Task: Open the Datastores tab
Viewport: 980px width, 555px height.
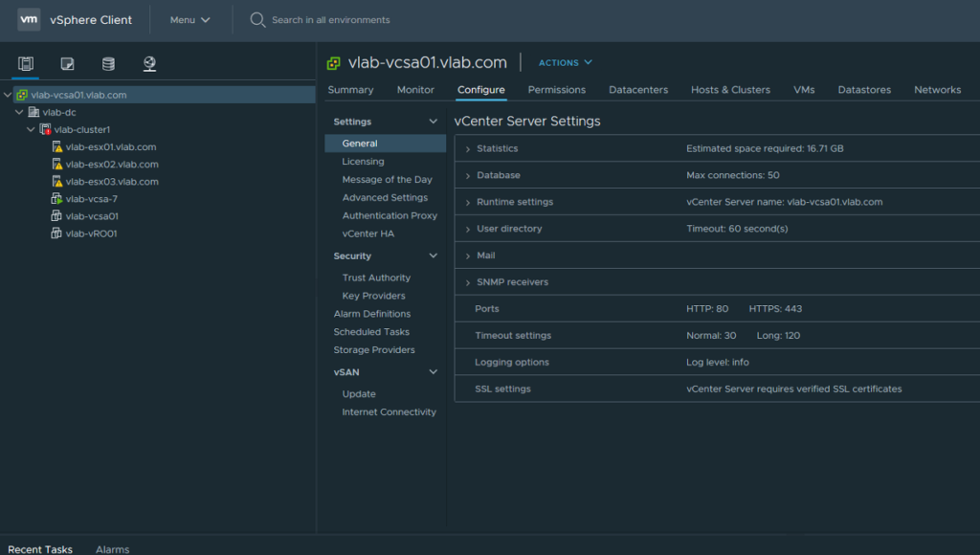Action: tap(864, 89)
